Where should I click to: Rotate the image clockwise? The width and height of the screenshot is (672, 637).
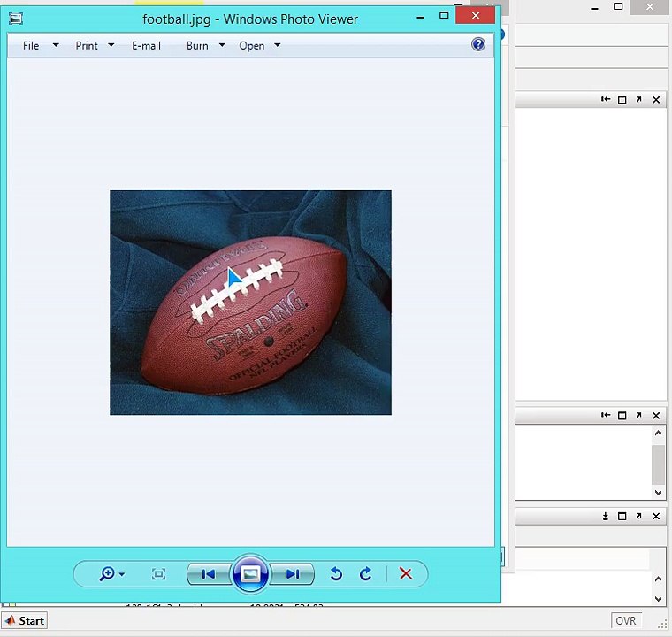pos(365,574)
